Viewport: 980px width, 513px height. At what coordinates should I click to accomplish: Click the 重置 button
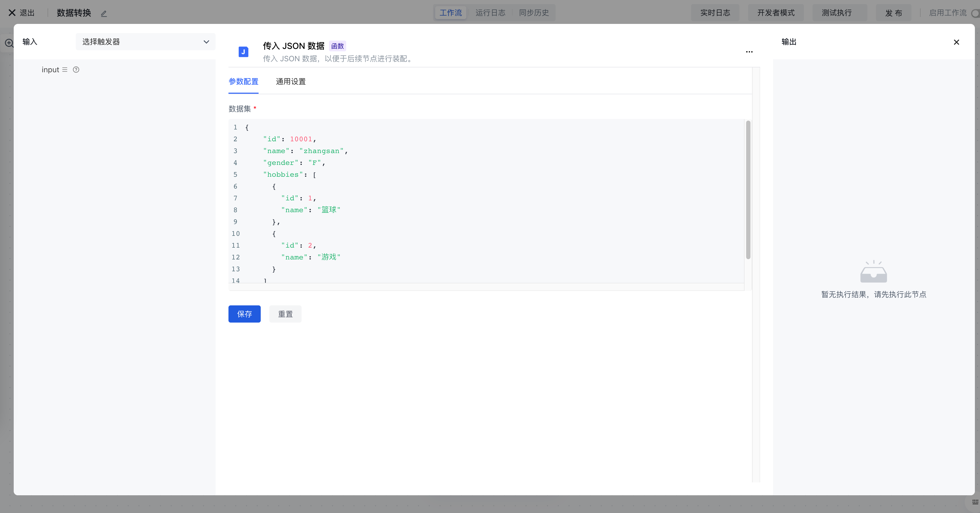[x=285, y=314]
